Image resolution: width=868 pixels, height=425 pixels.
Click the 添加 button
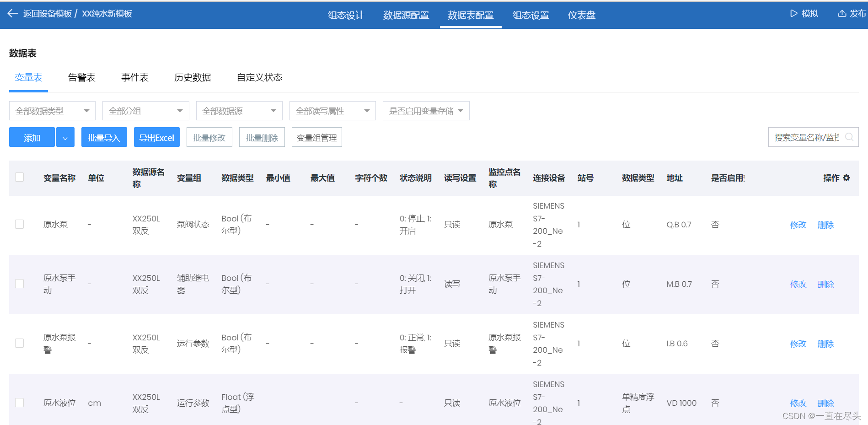[x=32, y=137]
